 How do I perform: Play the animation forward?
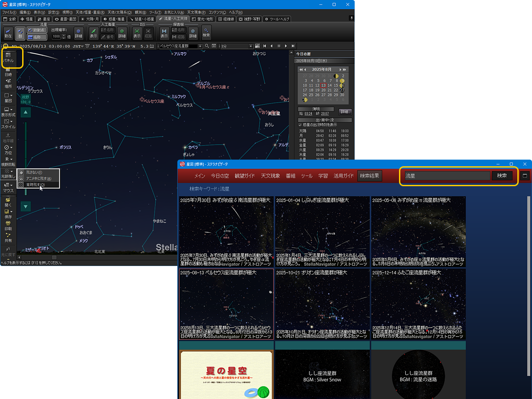tap(286, 46)
